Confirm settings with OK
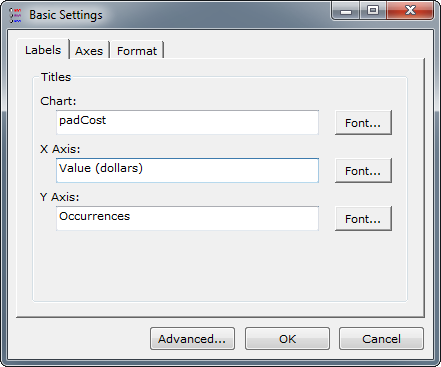The width and height of the screenshot is (441, 367). coord(287,339)
